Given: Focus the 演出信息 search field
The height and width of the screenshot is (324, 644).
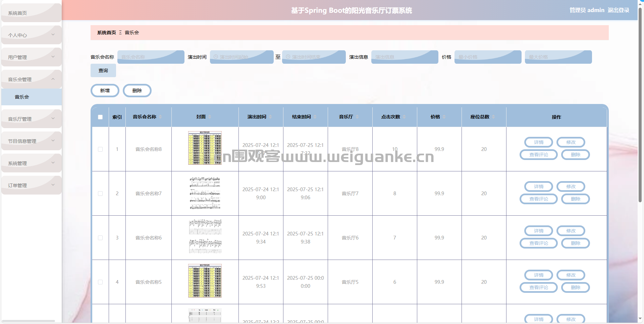Looking at the screenshot, I should (x=405, y=57).
